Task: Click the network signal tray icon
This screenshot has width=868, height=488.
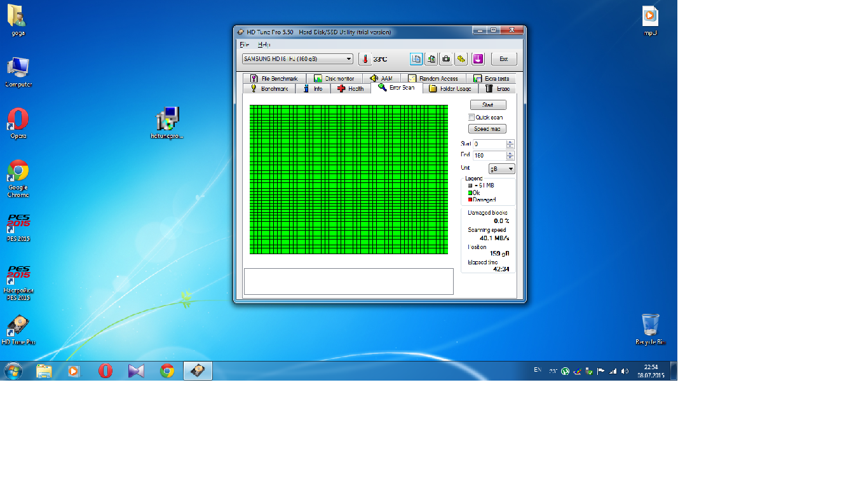Action: 613,371
